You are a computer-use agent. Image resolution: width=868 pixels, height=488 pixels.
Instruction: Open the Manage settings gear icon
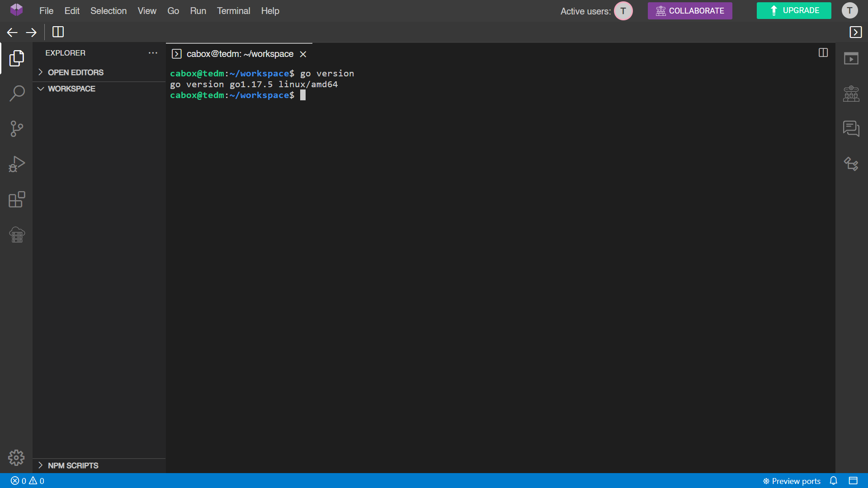(x=16, y=458)
